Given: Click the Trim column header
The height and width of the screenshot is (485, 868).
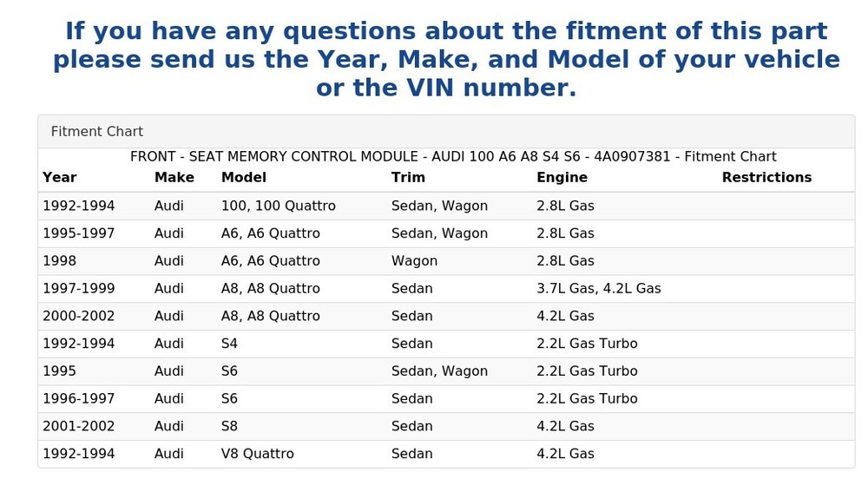Looking at the screenshot, I should point(408,178).
